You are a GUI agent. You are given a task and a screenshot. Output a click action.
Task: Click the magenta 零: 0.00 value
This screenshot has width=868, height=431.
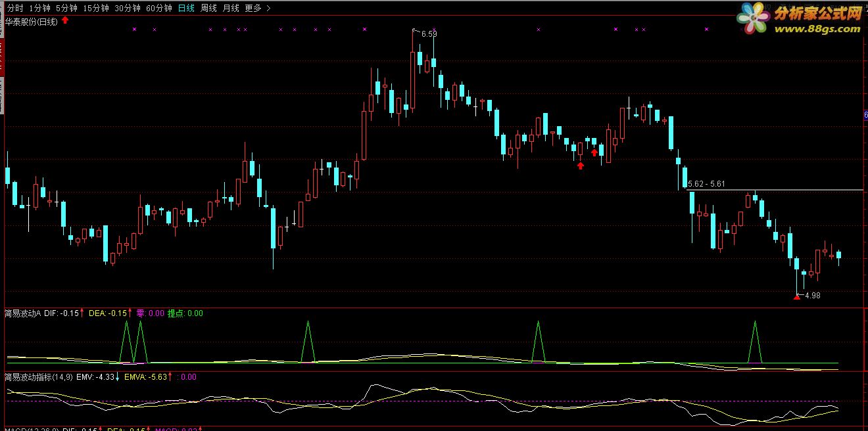tap(151, 313)
